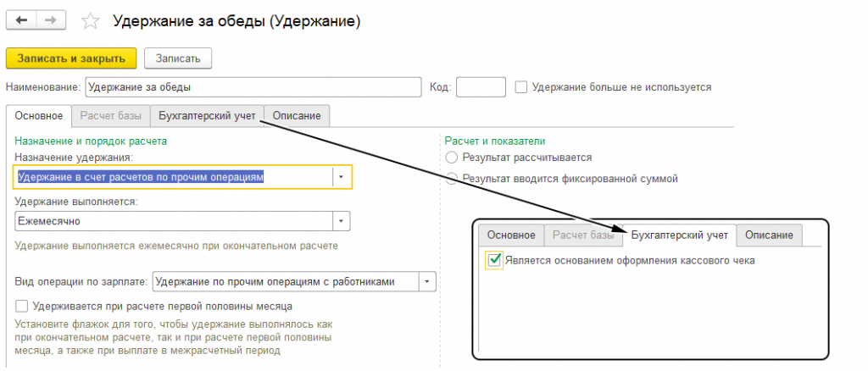Tick 'Удерживается при расчете первой половины месяца'
The width and height of the screenshot is (868, 371).
pos(22,306)
